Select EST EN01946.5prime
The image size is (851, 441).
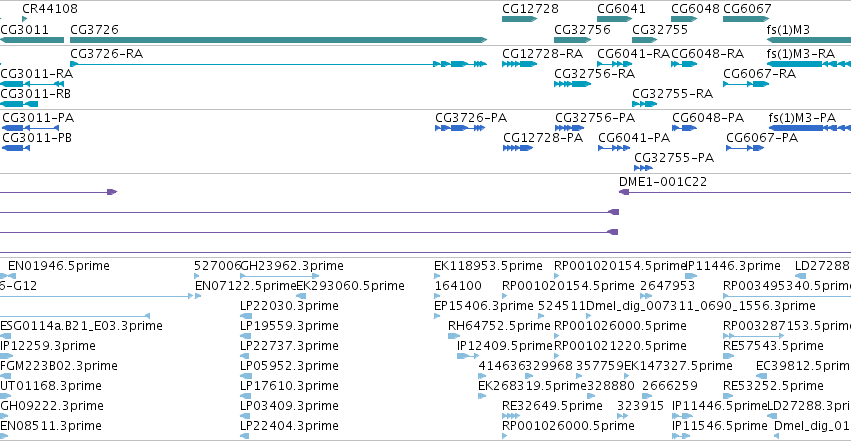click(59, 266)
